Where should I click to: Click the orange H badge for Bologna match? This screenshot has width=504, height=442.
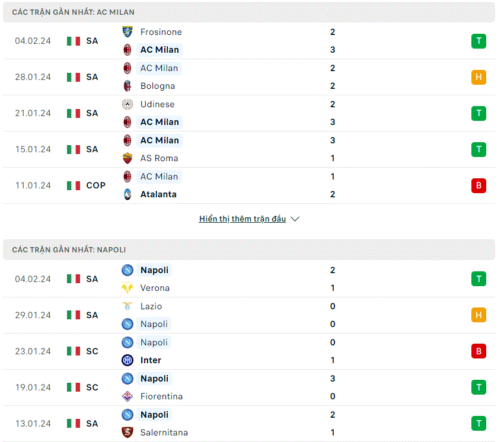point(479,77)
